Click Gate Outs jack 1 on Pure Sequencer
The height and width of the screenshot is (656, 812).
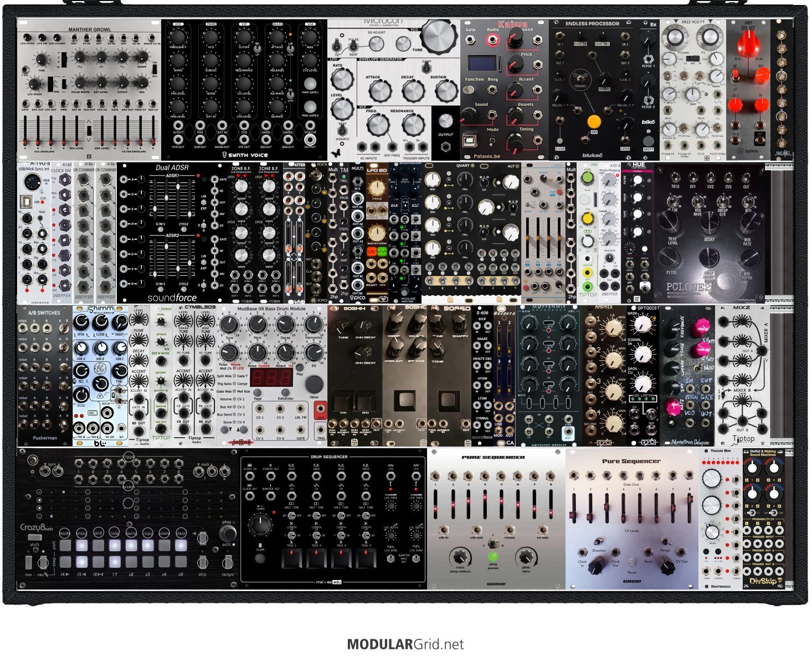(x=574, y=475)
